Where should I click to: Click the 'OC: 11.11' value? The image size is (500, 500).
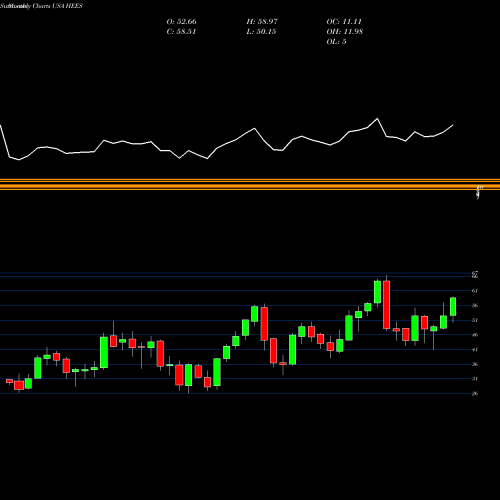[344, 21]
